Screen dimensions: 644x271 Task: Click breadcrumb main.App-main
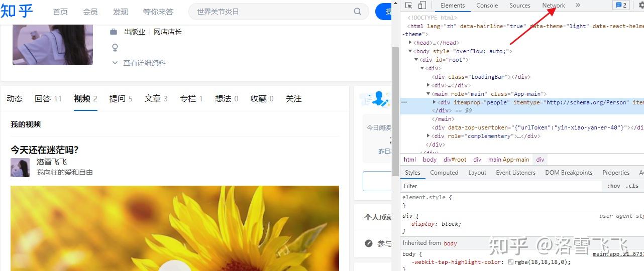coord(508,160)
